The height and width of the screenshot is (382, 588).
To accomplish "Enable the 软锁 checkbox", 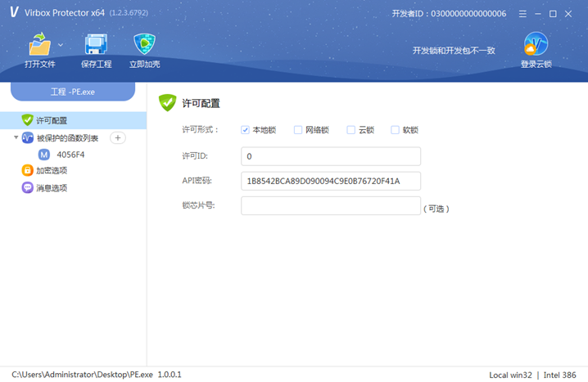I will (x=395, y=130).
